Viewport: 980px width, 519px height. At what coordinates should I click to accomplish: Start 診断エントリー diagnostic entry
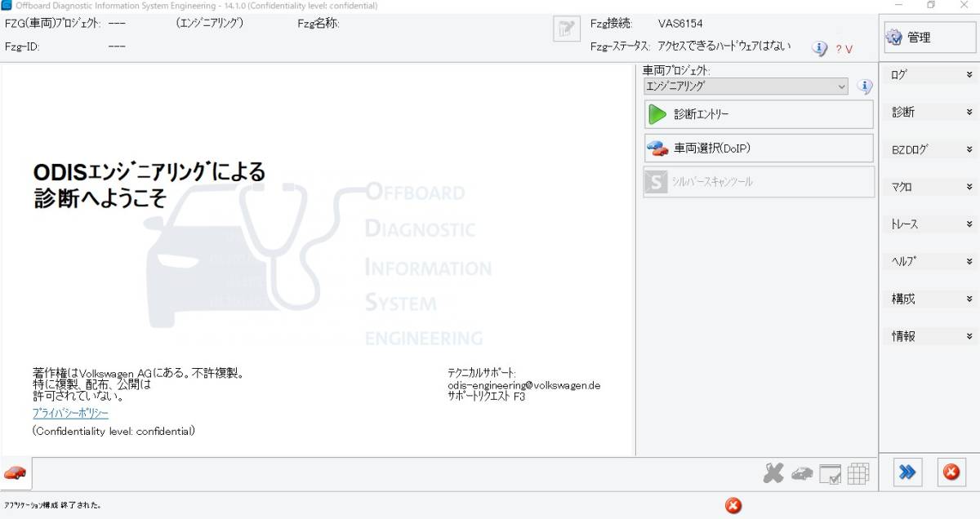[x=758, y=113]
